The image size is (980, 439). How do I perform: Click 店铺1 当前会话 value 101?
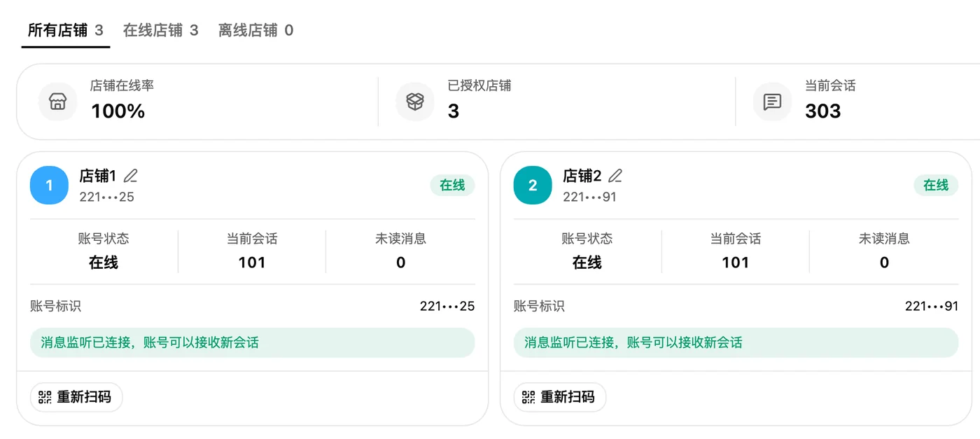(252, 263)
